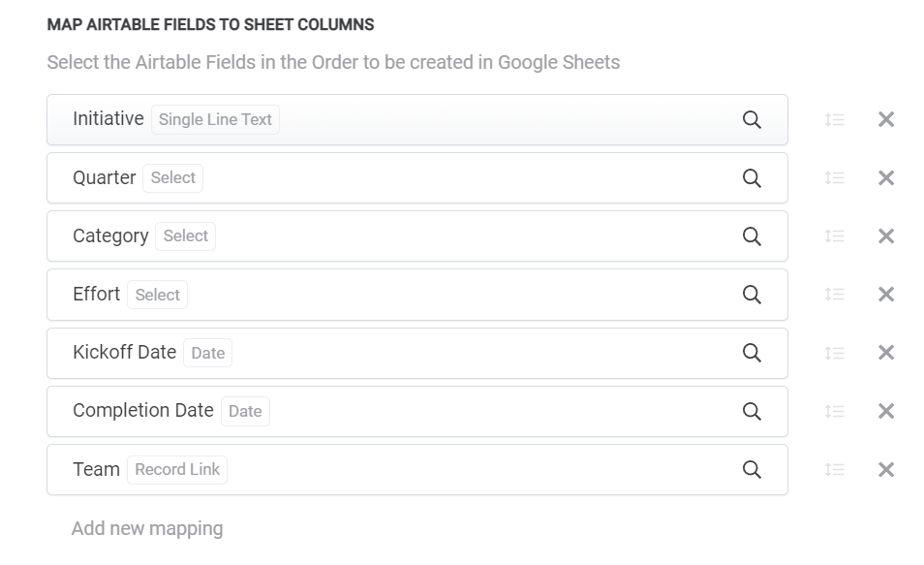Delete the Kickoff Date mapping
The image size is (924, 565).
pos(885,352)
